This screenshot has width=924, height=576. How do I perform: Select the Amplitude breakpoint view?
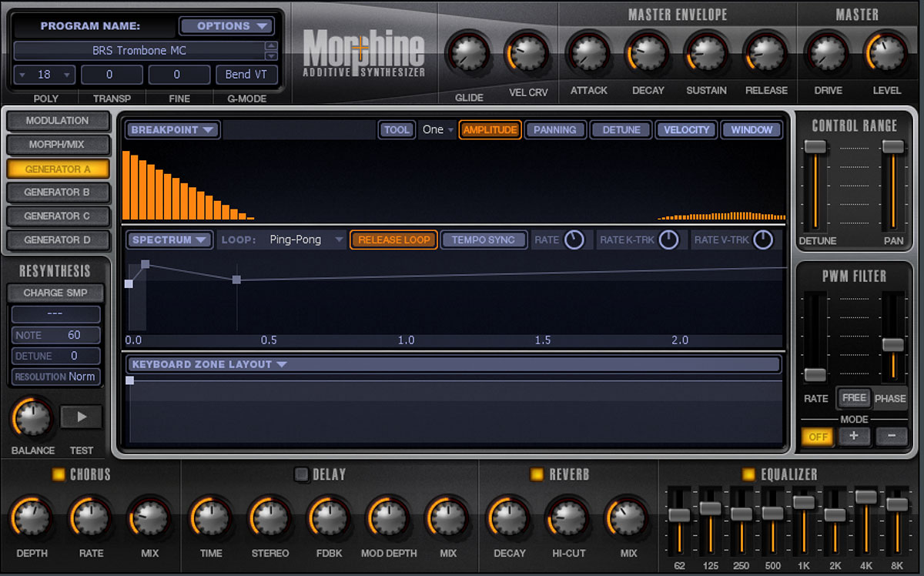[490, 129]
